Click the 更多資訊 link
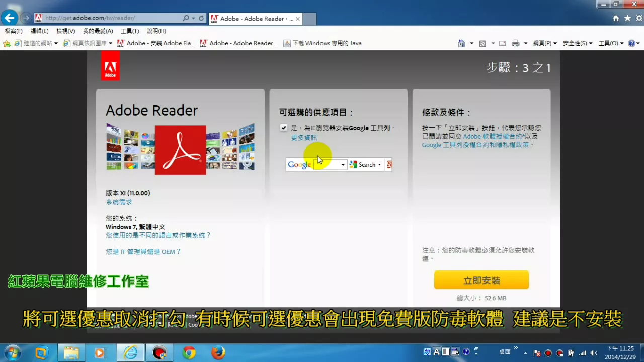644x362 pixels. pos(304,138)
